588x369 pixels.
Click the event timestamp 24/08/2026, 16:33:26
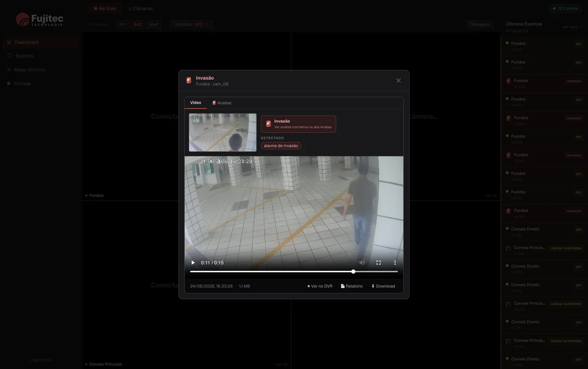click(x=211, y=286)
